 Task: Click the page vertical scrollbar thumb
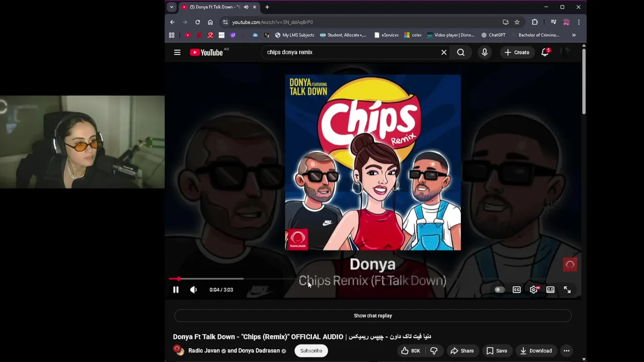584,81
